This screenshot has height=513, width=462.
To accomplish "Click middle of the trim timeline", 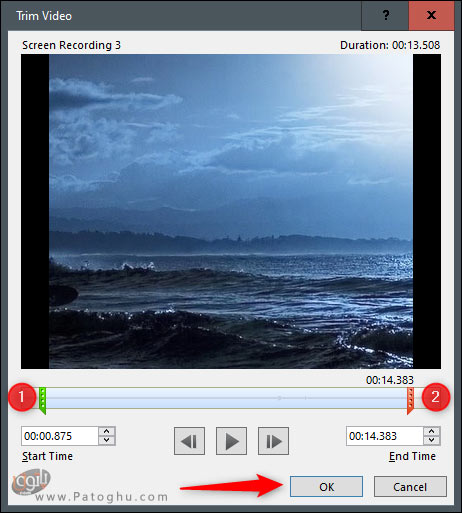I will click(x=226, y=398).
